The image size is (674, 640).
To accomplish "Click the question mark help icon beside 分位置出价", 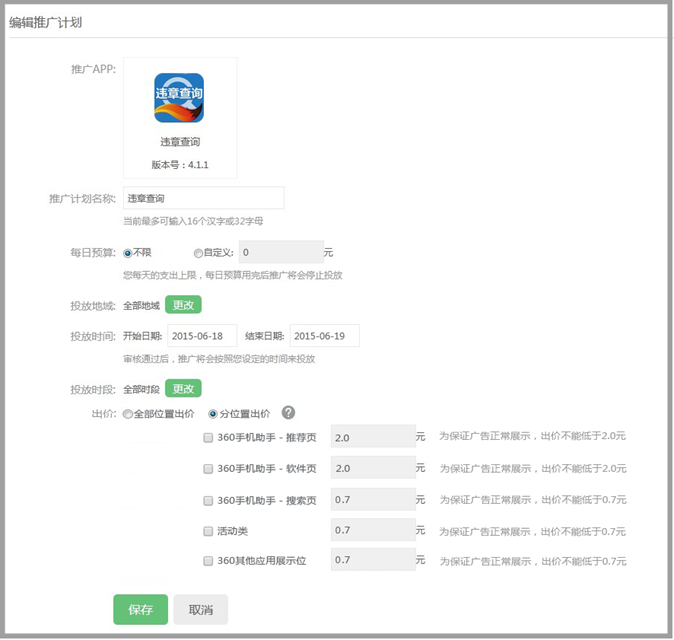I will click(x=288, y=413).
